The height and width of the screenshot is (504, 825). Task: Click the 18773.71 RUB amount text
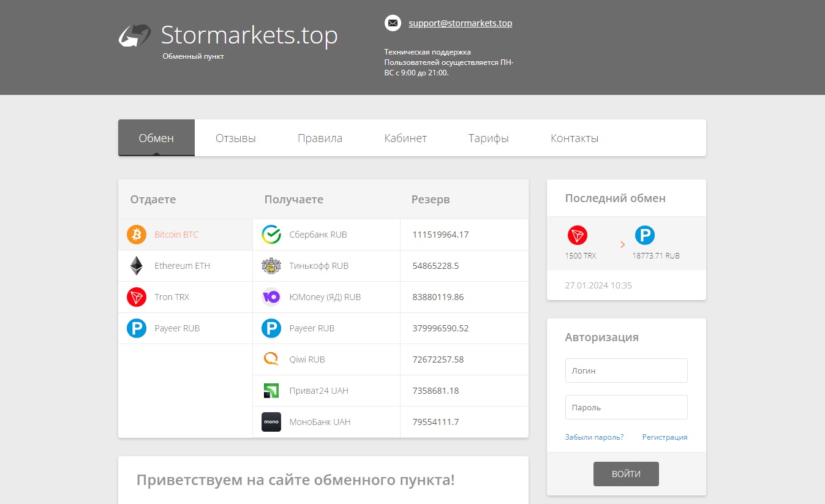[x=656, y=256]
